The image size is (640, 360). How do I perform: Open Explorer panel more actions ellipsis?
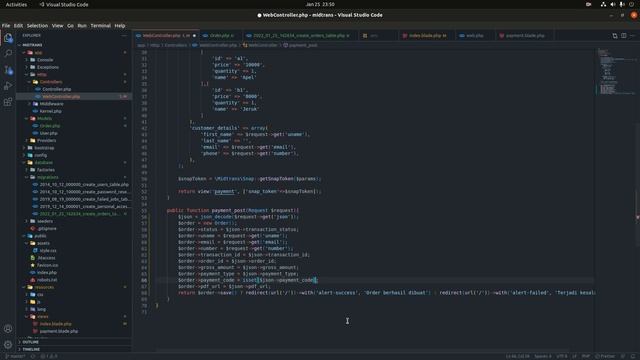pos(124,36)
